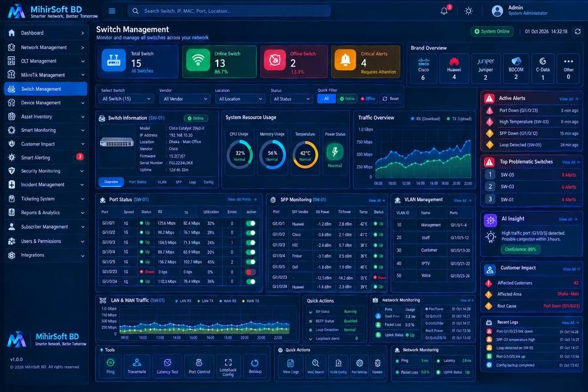
Task: Toggle port Gi1/0/2 action switch
Action: coord(250,233)
